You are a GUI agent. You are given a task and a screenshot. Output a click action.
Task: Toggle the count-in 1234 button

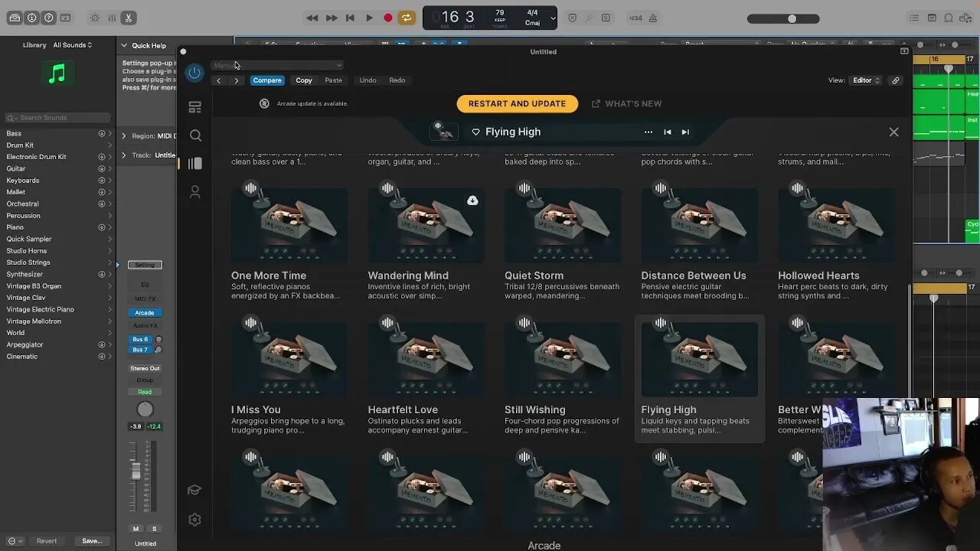click(636, 18)
